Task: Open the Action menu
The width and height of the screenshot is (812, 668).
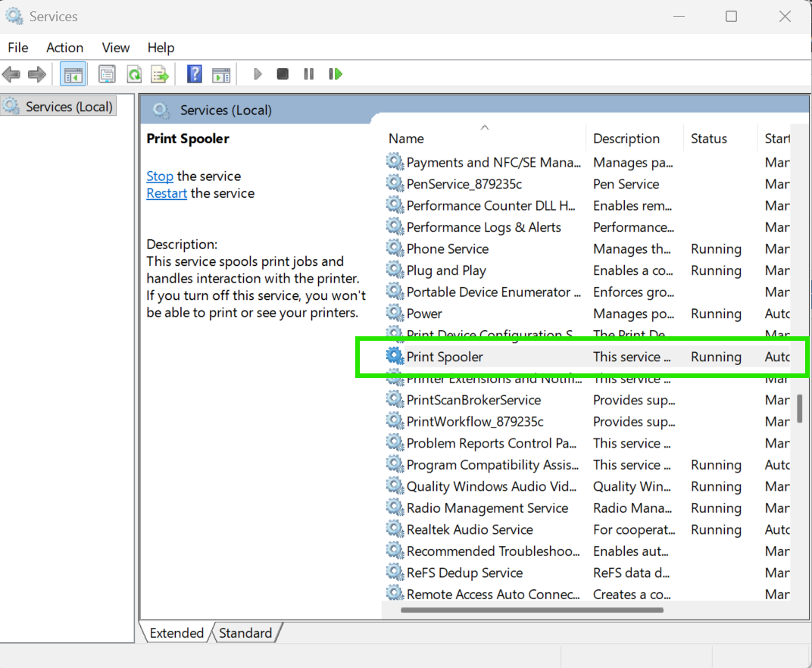Action: [x=64, y=48]
